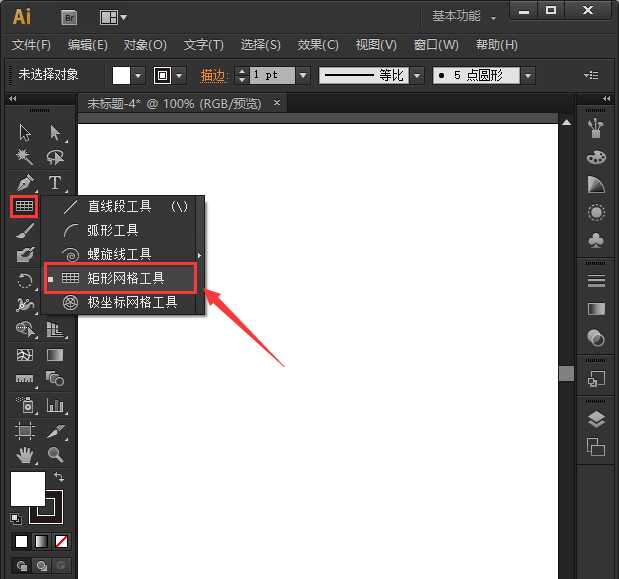
Task: Click the white fill color swatch in toolbox
Action: pos(27,489)
